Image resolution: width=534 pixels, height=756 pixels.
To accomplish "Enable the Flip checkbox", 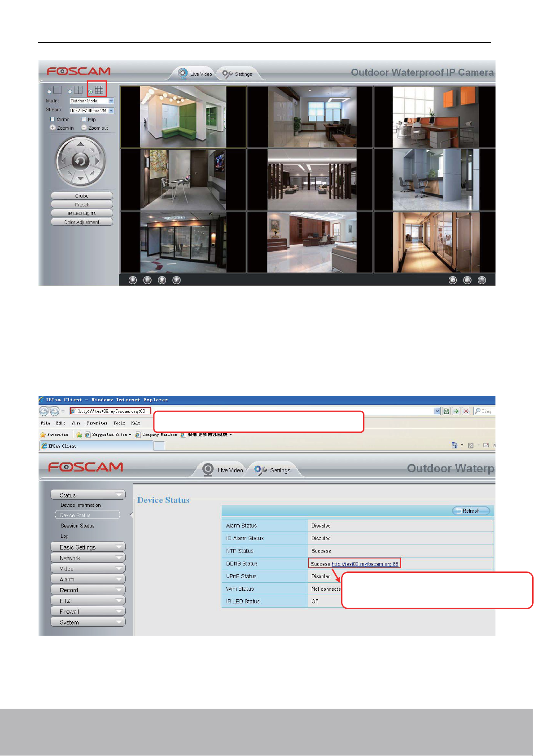I will click(x=84, y=119).
